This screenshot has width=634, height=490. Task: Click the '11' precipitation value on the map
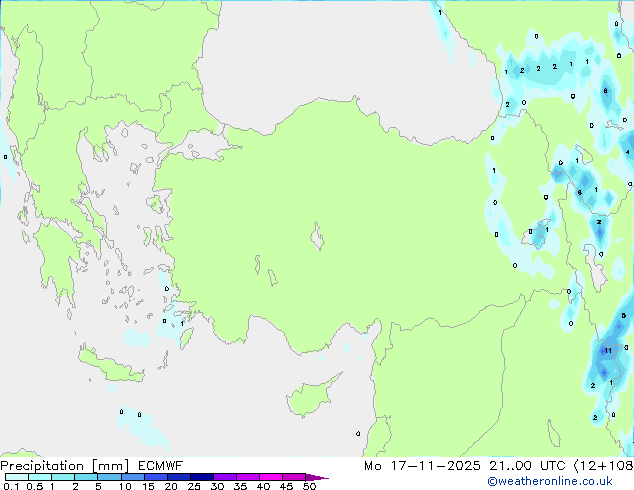[608, 351]
